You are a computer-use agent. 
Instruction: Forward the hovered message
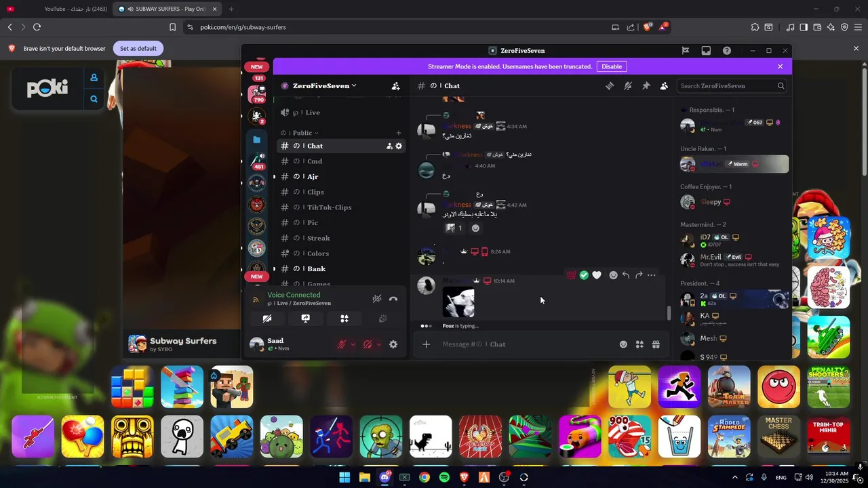639,275
